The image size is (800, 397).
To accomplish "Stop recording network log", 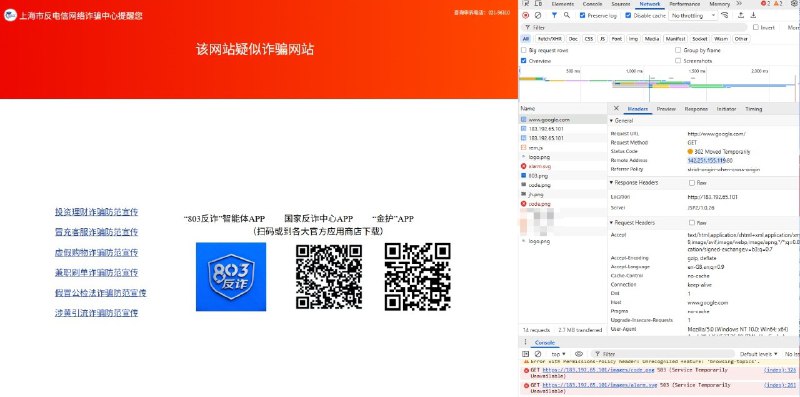I will [526, 15].
